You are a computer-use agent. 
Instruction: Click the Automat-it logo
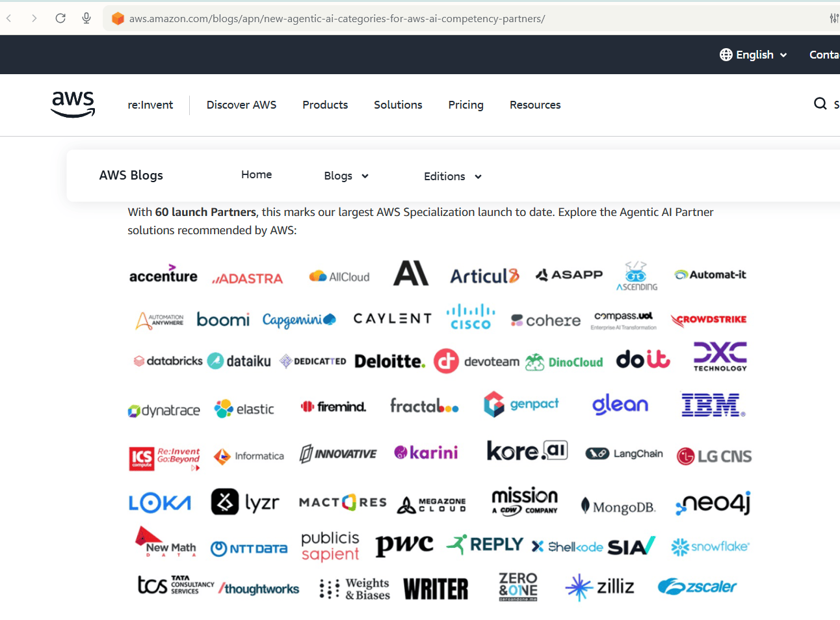[x=710, y=275]
